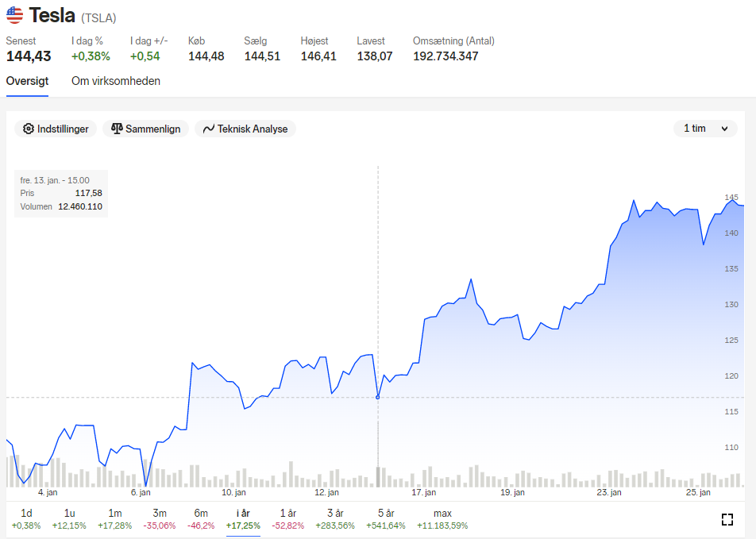Image resolution: width=756 pixels, height=539 pixels.
Task: Switch to the Oversigt tab
Action: [27, 81]
